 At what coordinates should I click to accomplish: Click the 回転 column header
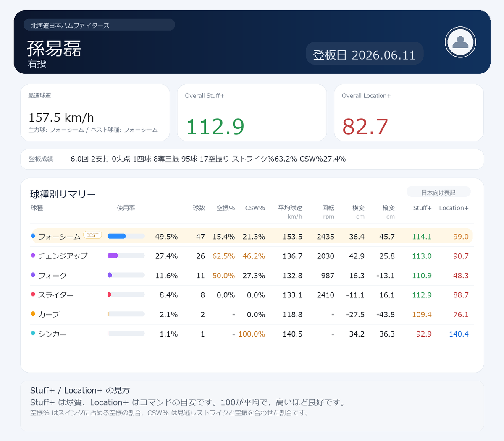328,208
